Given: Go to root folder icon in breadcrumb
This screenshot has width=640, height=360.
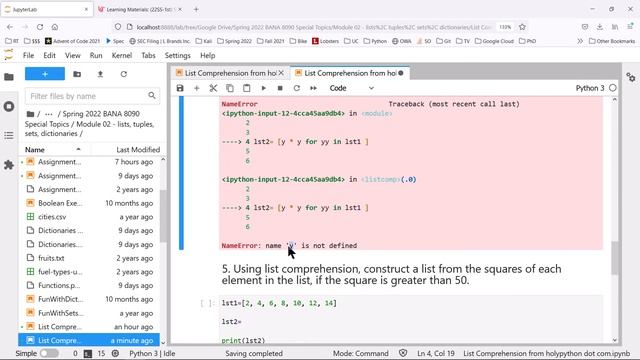Looking at the screenshot, I should (30, 114).
